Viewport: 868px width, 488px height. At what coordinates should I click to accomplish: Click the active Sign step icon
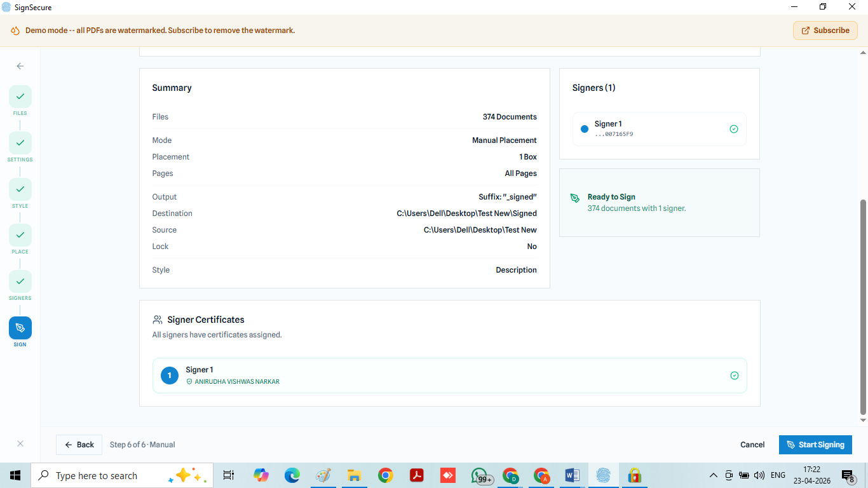click(20, 328)
